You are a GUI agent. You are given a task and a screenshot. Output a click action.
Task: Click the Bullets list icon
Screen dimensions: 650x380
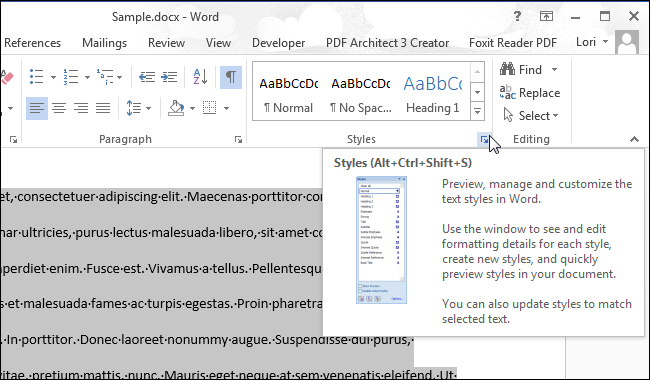pyautogui.click(x=36, y=77)
